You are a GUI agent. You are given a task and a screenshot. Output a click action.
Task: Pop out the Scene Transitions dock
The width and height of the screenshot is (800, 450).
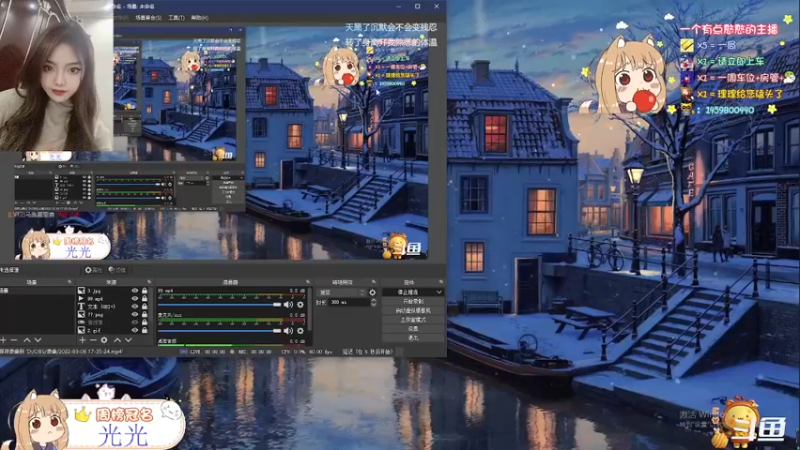[x=373, y=282]
